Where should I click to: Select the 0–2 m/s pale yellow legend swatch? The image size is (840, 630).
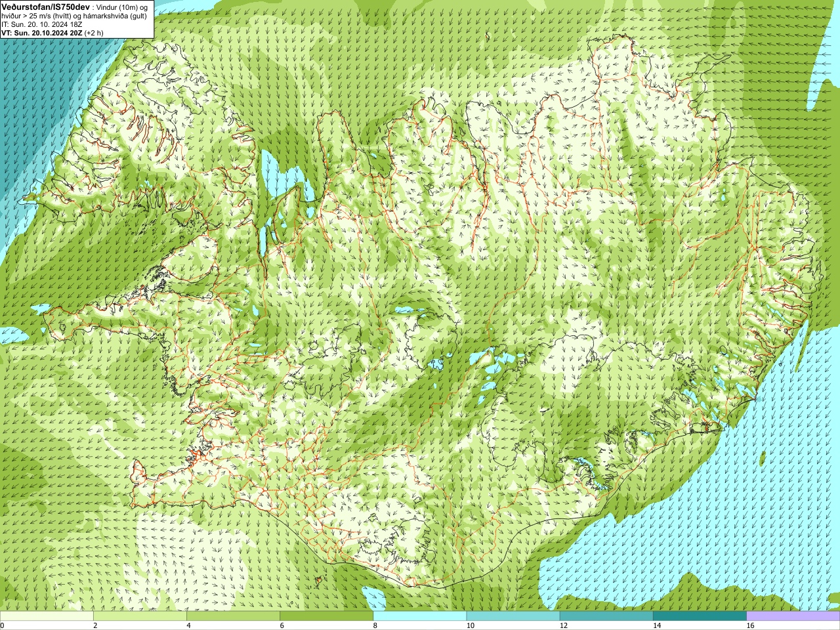tap(47, 616)
